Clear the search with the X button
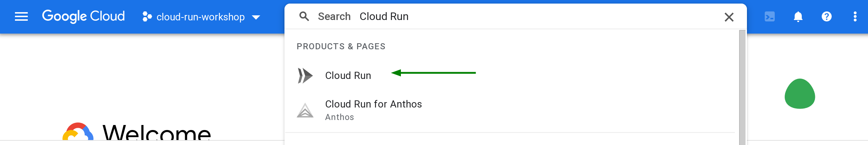Viewport: 868px width, 145px height. 729,17
